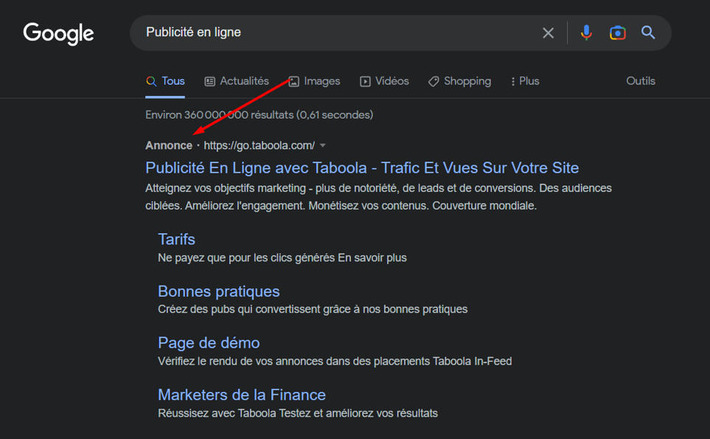Switch to the Actualités tab
The width and height of the screenshot is (710, 439).
pyautogui.click(x=236, y=81)
